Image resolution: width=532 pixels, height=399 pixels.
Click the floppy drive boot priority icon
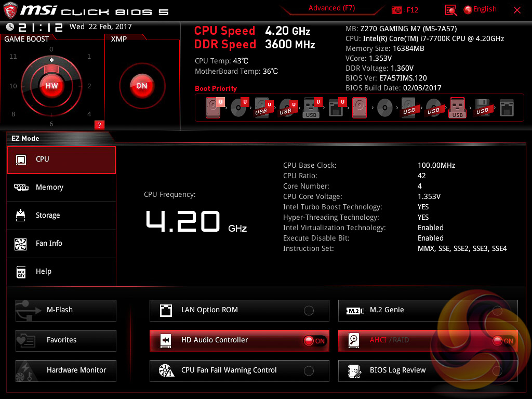point(482,108)
